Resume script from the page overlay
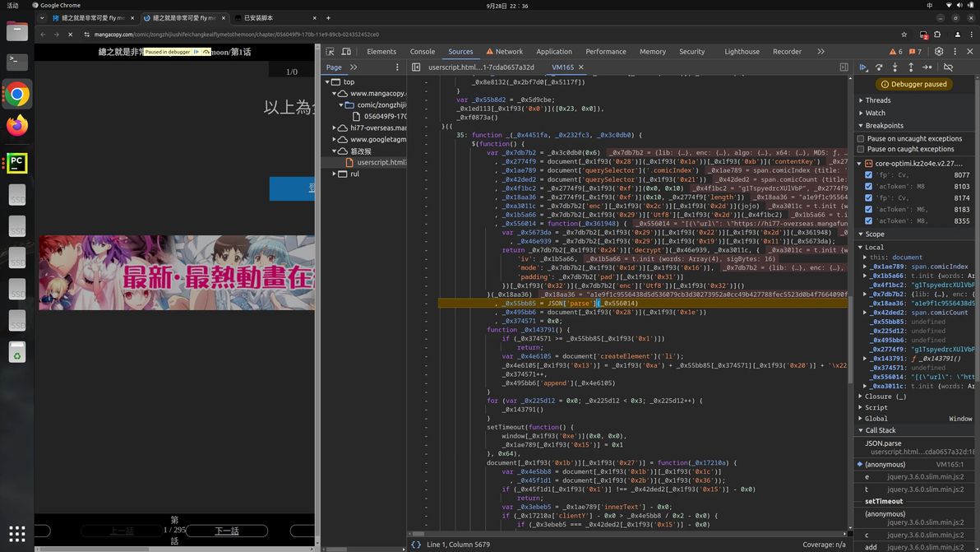The height and width of the screenshot is (552, 980). click(x=196, y=52)
